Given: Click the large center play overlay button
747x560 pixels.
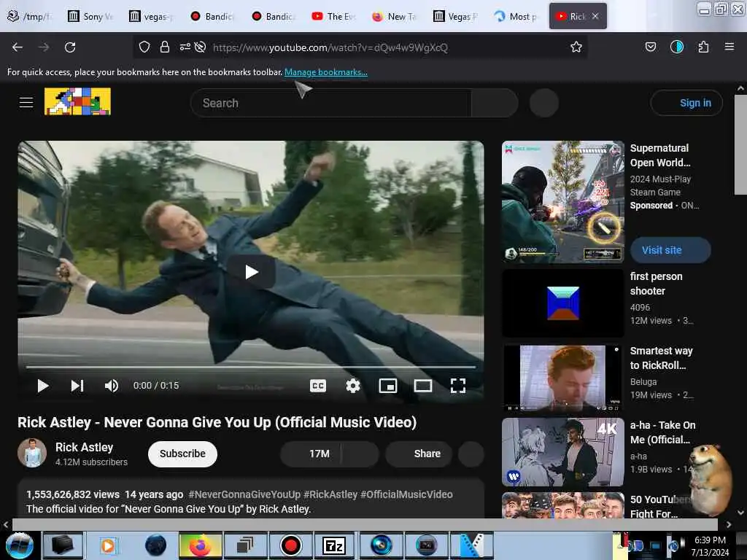Looking at the screenshot, I should pos(251,272).
